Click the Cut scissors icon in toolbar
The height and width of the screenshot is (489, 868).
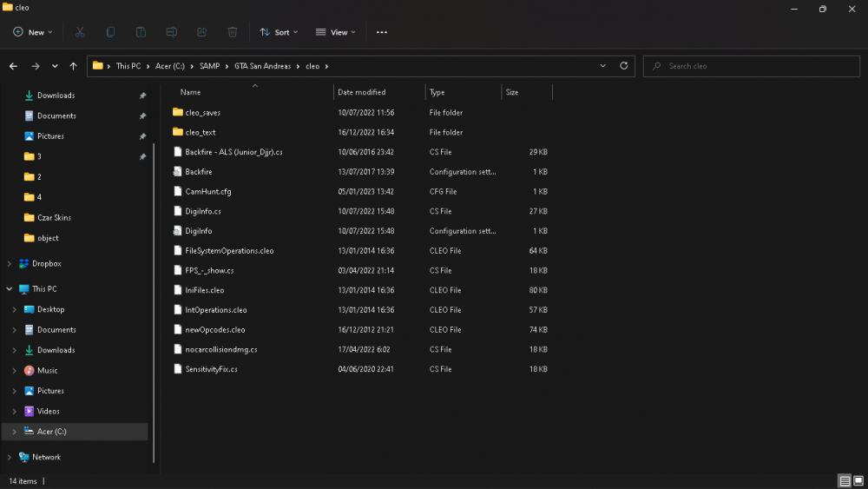pos(80,32)
